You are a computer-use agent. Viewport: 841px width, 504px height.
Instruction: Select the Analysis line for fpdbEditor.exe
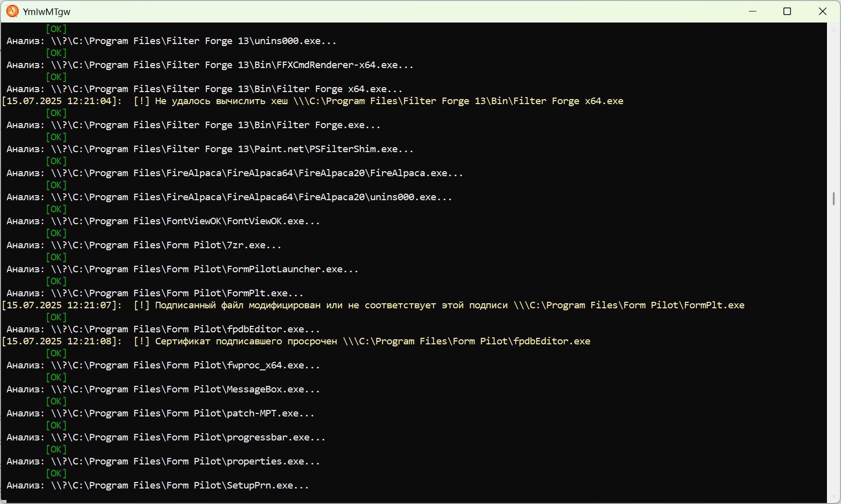pyautogui.click(x=163, y=329)
